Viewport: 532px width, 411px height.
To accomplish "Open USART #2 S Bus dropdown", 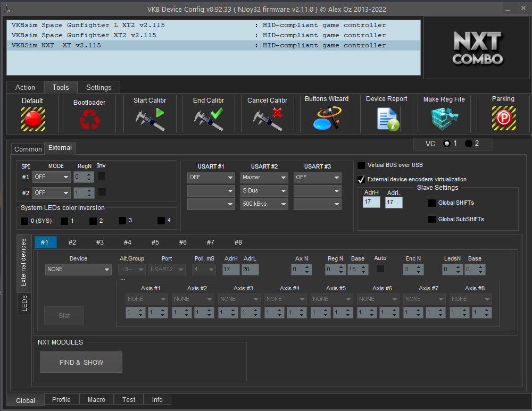I will click(264, 190).
